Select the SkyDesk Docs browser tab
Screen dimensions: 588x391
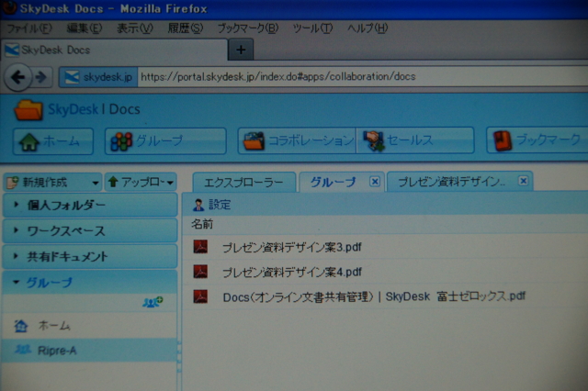pos(114,50)
